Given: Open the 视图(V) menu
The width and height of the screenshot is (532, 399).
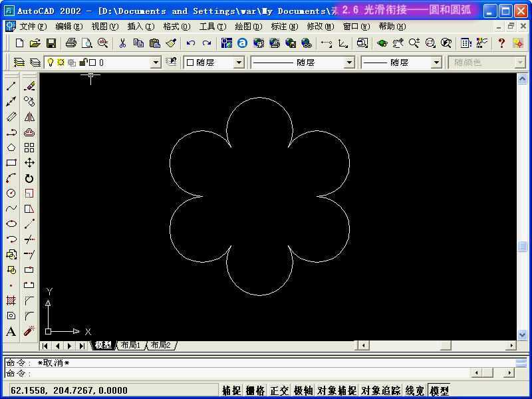Looking at the screenshot, I should tap(105, 27).
